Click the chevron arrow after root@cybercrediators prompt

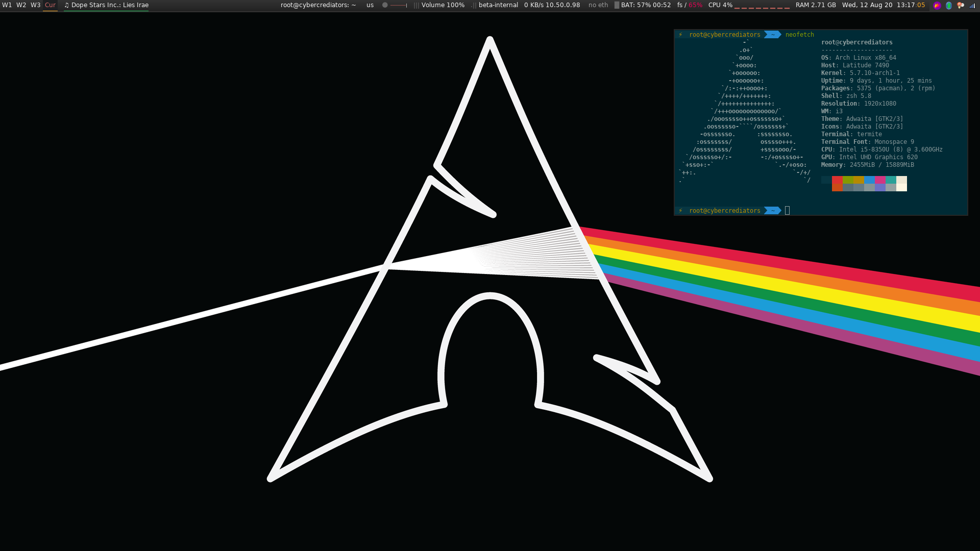[772, 34]
